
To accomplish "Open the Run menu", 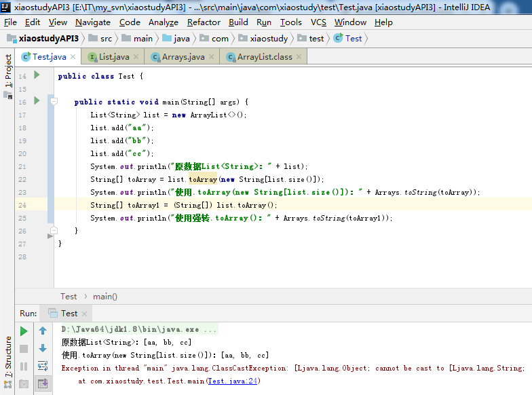I will (263, 22).
